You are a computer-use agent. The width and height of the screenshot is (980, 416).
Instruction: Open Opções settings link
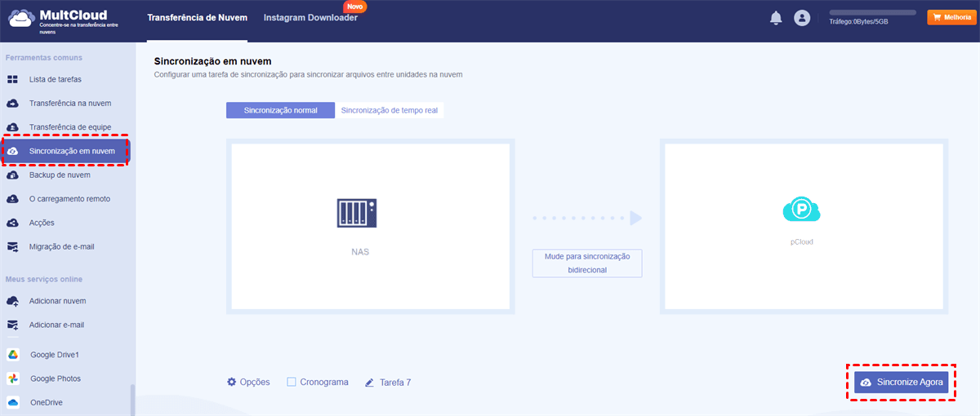click(x=248, y=382)
